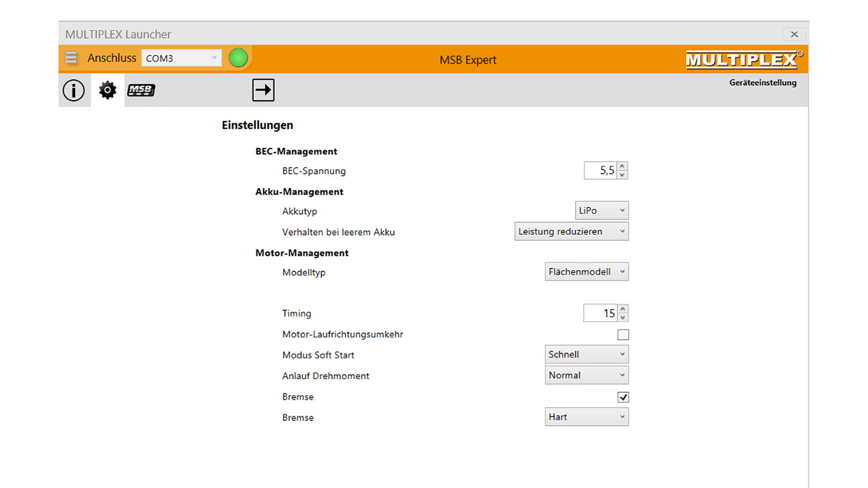
Task: Click the Motor-Management section heading
Action: coord(302,253)
